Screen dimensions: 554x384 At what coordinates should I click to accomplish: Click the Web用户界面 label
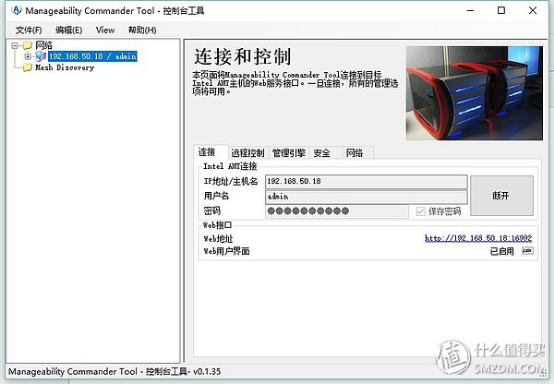pos(226,251)
